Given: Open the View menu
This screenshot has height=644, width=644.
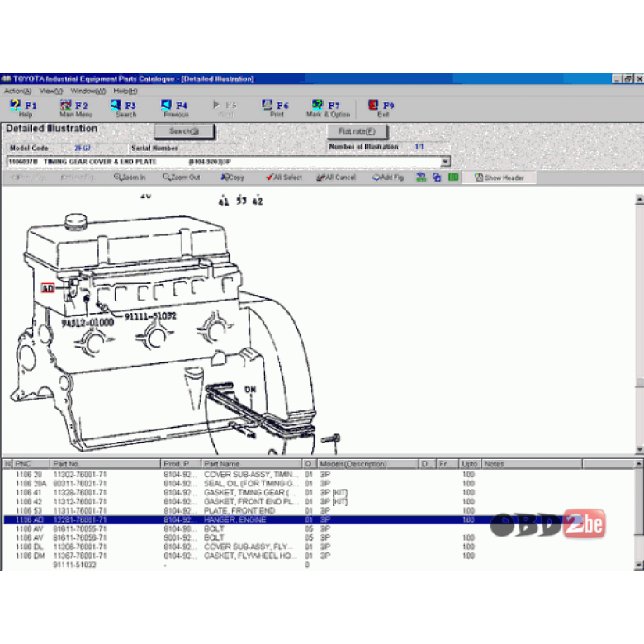Looking at the screenshot, I should pos(51,91).
